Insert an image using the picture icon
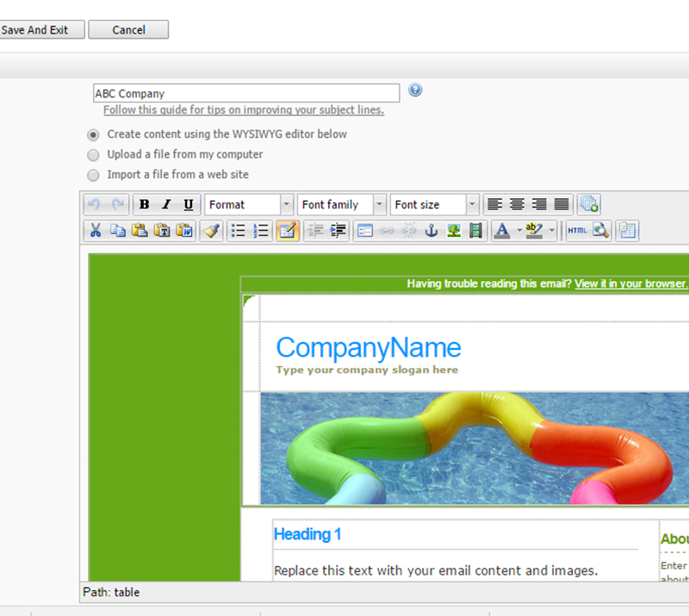Image resolution: width=689 pixels, height=616 pixels. [454, 230]
